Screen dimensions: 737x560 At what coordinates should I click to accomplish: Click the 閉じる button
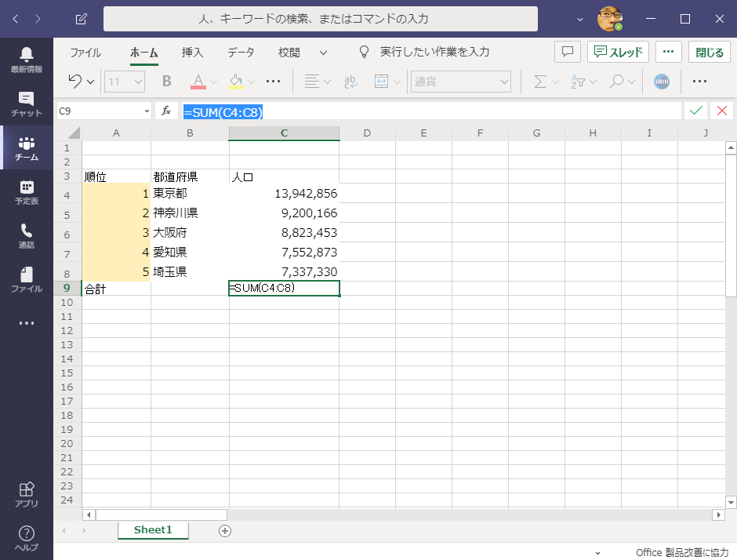pyautogui.click(x=710, y=53)
